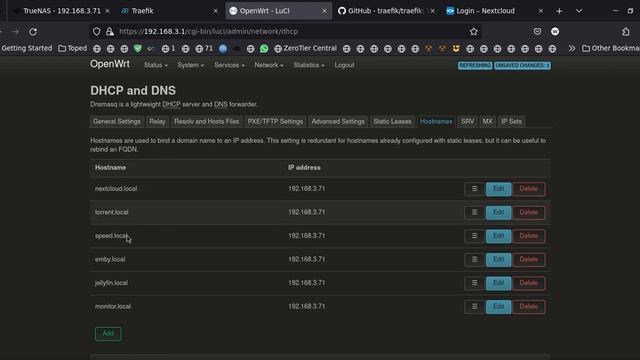The image size is (640, 360).
Task: Open the Toped bookmarks folder
Action: (72, 48)
